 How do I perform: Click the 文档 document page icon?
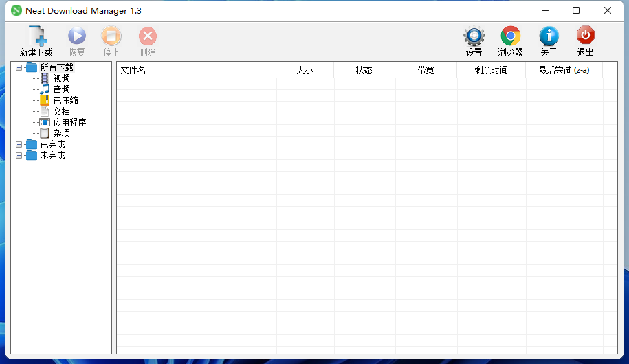pos(45,111)
